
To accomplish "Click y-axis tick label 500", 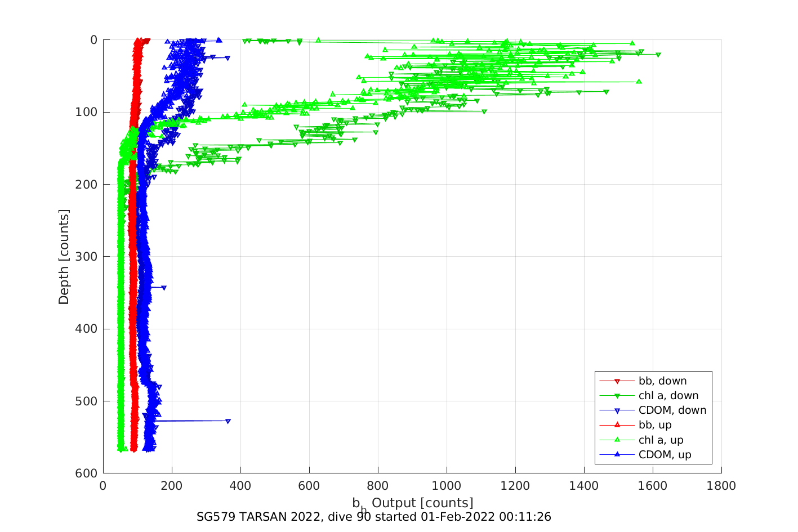I will (86, 401).
